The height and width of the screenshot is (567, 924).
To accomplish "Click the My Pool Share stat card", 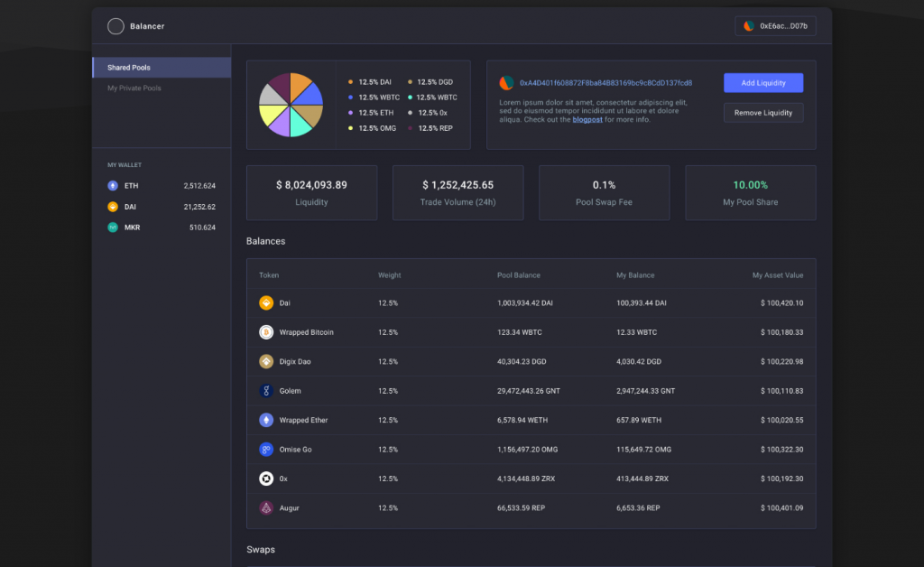I will pos(750,192).
